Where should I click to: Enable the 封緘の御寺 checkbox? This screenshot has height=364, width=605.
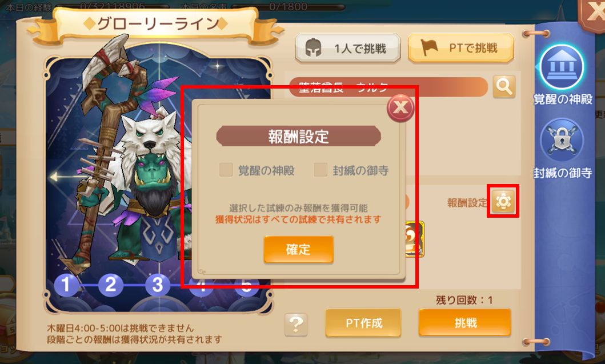point(320,170)
